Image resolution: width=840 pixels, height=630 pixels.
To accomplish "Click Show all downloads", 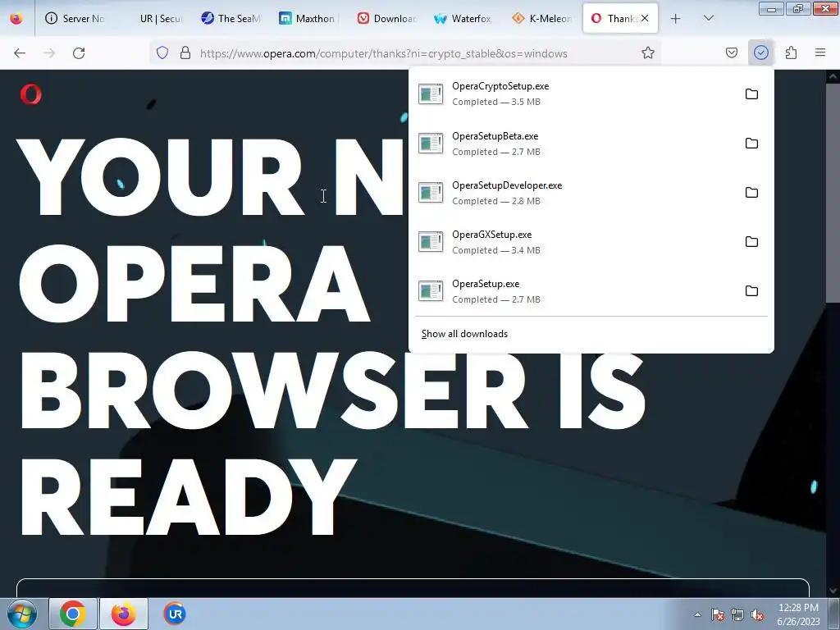I will point(464,334).
